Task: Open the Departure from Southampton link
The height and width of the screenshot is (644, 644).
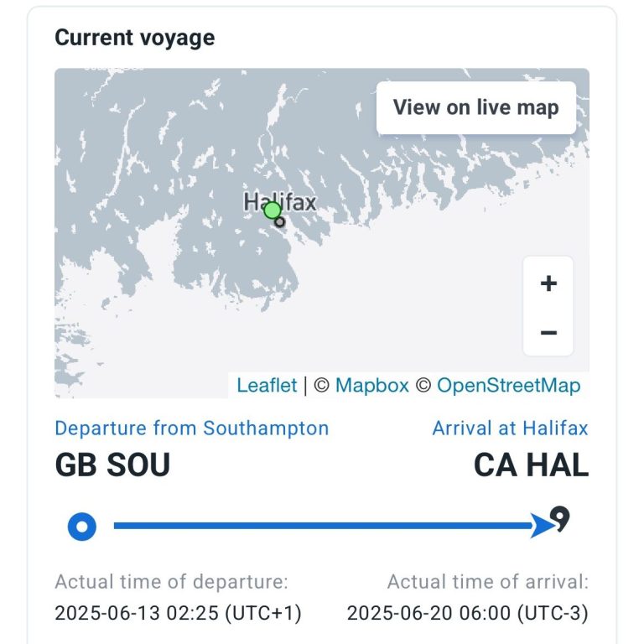Action: 192,428
